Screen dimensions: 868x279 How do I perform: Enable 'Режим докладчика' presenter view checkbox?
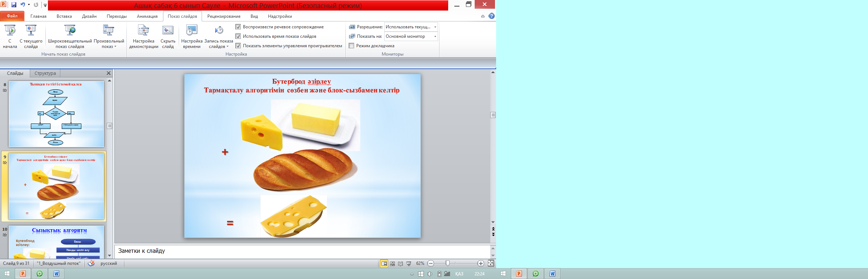(x=352, y=46)
